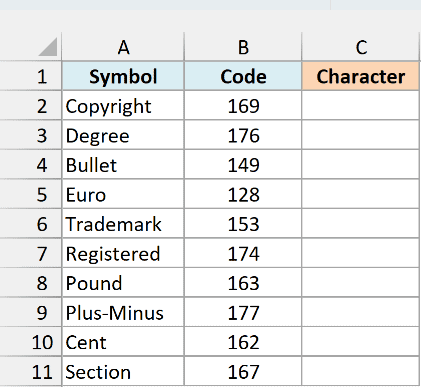Select empty Character cell in Registered row

tap(361, 253)
